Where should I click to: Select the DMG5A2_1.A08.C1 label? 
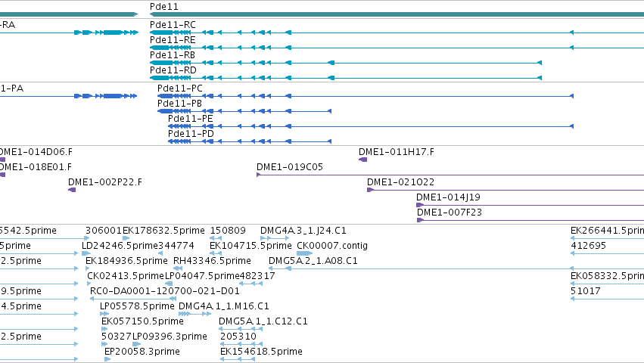pos(313,261)
